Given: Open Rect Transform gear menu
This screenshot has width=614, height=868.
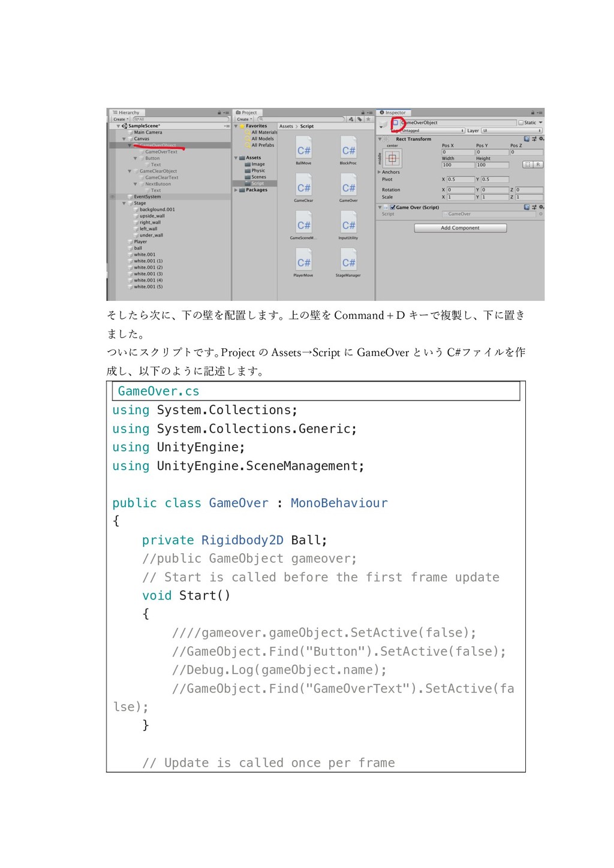Looking at the screenshot, I should [541, 138].
